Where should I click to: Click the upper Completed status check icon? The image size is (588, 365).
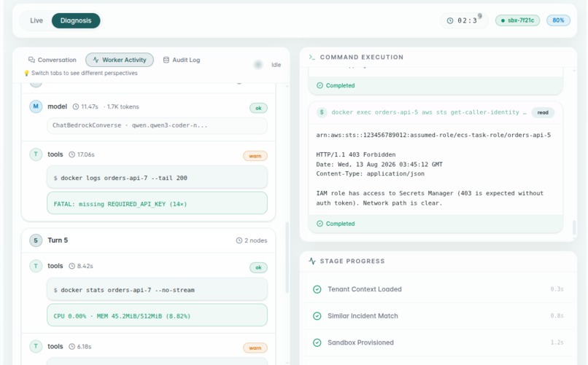[x=320, y=85]
